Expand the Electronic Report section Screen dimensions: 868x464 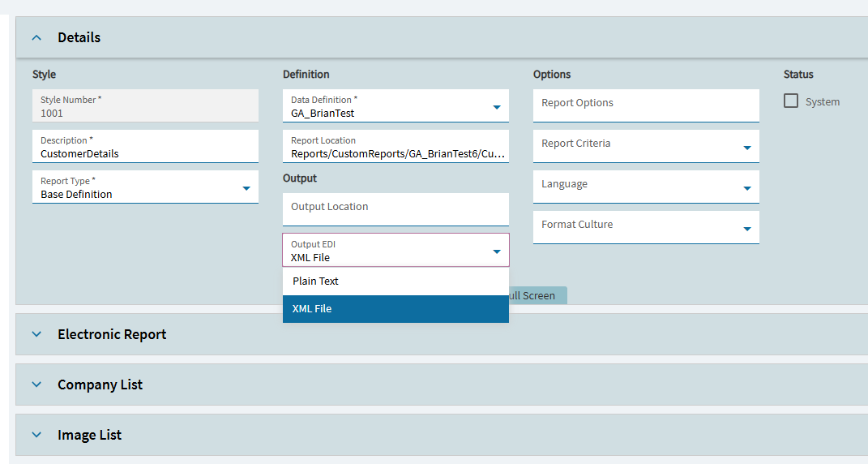pyautogui.click(x=36, y=334)
